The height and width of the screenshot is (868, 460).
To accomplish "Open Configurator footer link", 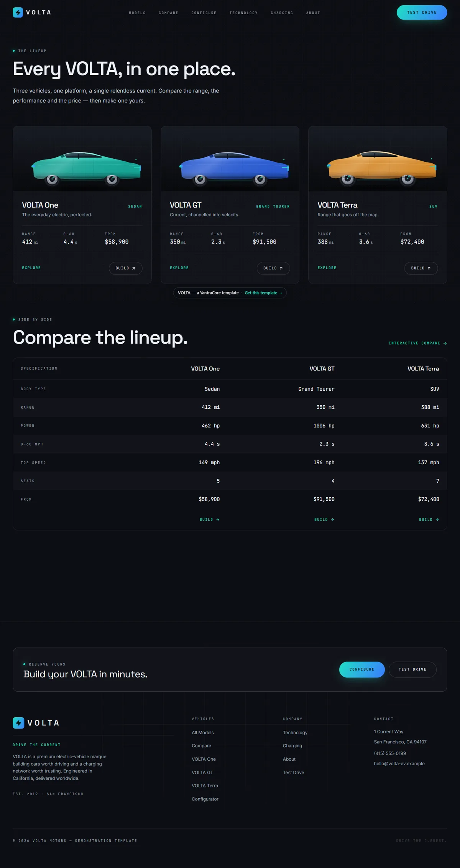I will 205,799.
